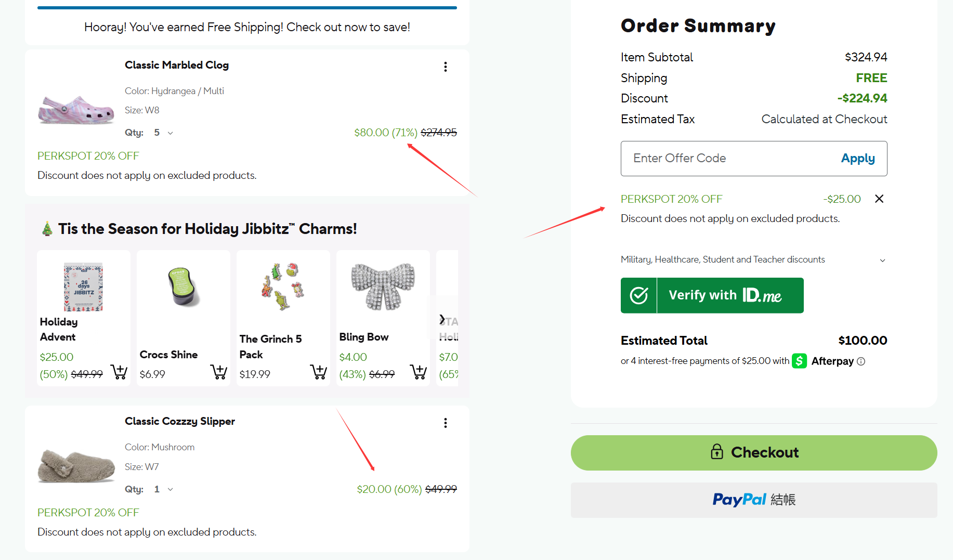This screenshot has width=953, height=560.
Task: Pay with PayPal checkout button
Action: (x=754, y=500)
